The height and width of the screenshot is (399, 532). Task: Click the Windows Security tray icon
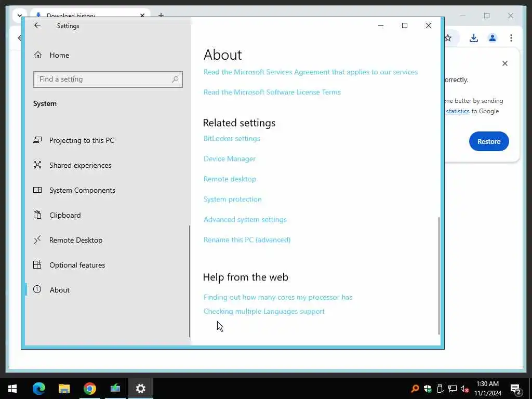tap(428, 389)
